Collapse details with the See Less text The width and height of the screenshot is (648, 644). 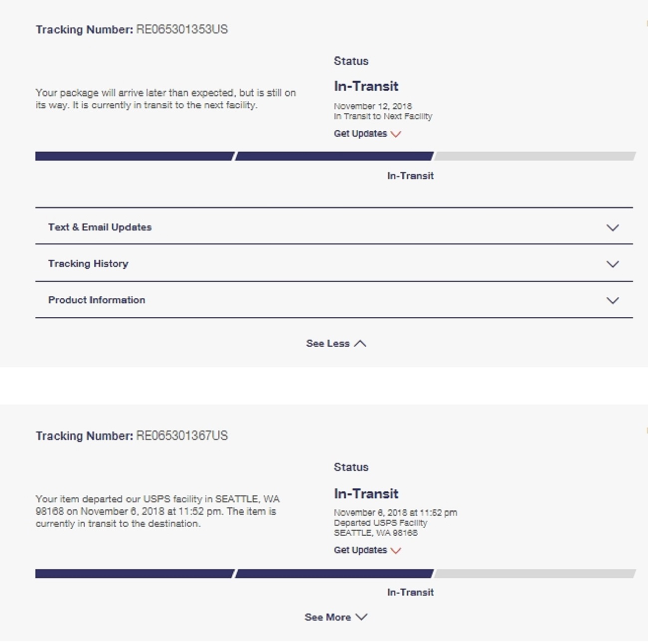pyautogui.click(x=327, y=343)
